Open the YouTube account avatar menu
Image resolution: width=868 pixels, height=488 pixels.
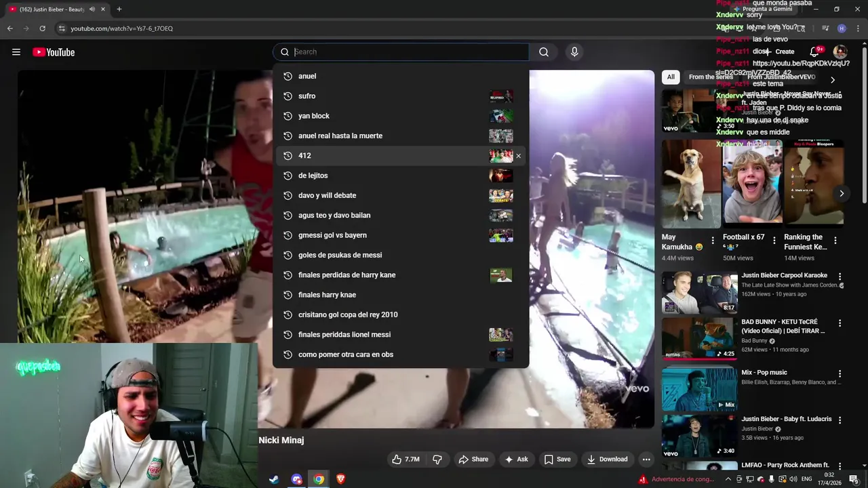click(x=840, y=52)
